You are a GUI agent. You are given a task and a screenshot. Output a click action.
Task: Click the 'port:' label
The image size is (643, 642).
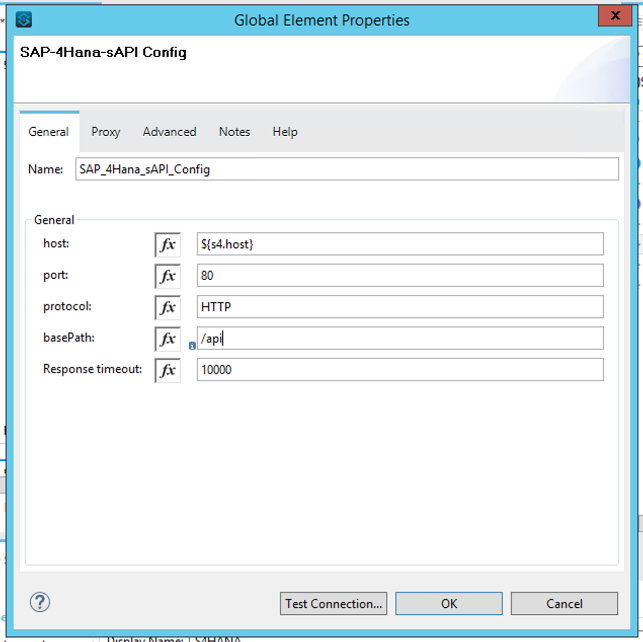[x=55, y=275]
